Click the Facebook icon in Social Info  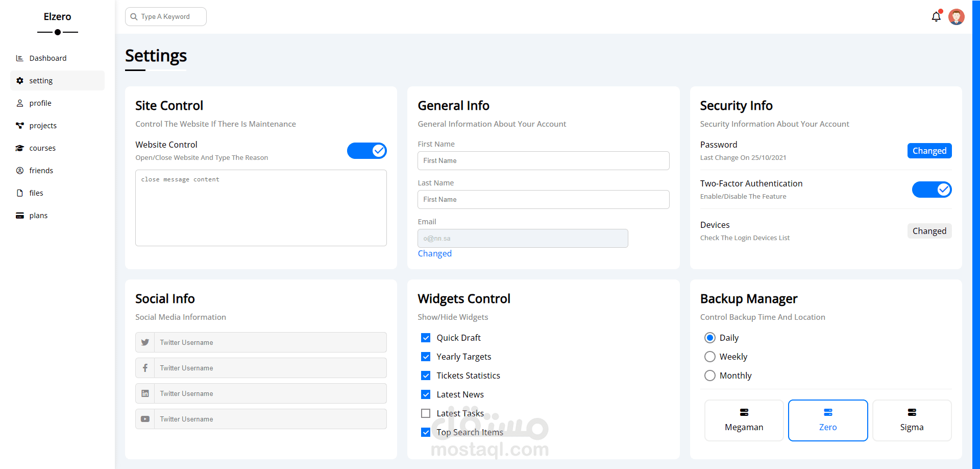(145, 368)
